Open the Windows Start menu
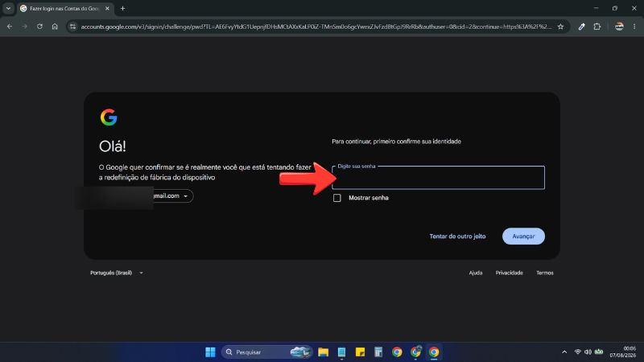 [x=210, y=352]
